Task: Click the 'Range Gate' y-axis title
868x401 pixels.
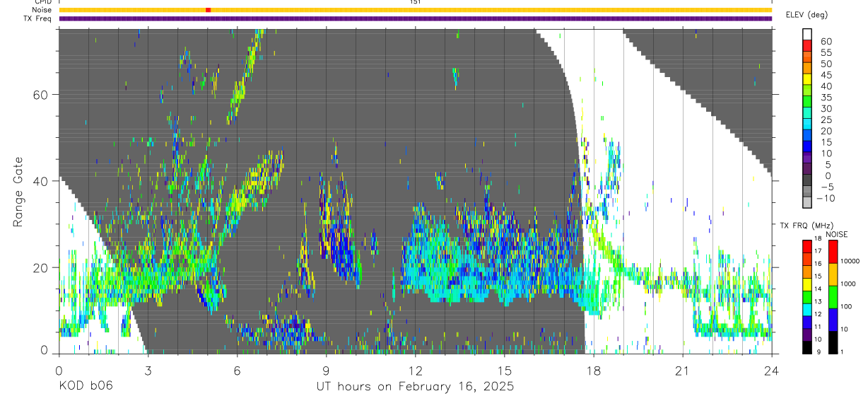Action: (x=16, y=192)
